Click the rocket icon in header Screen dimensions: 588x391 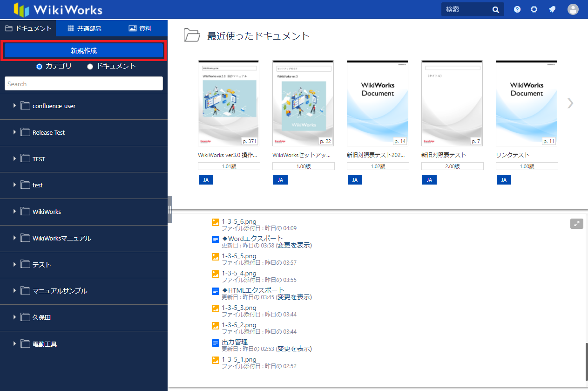click(552, 9)
